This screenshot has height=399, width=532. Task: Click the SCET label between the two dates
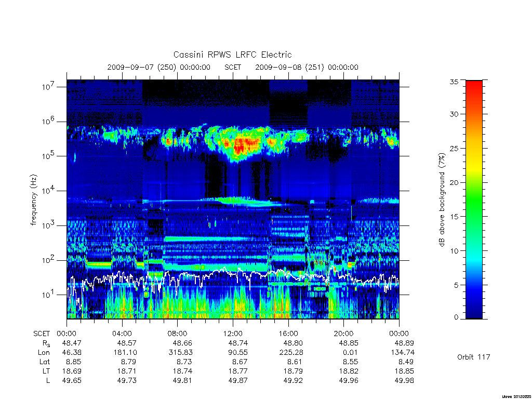coord(233,67)
